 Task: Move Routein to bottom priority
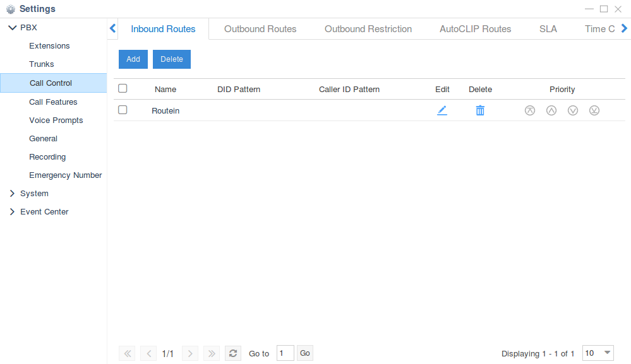(x=594, y=110)
